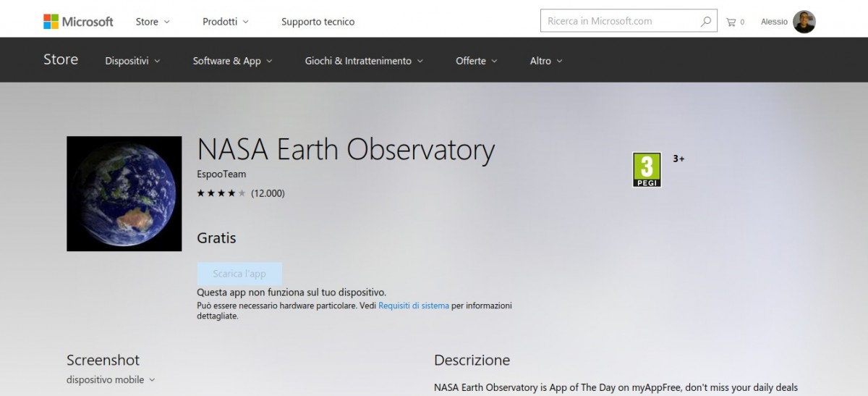Click the 3+ age rating text
Image resolution: width=868 pixels, height=396 pixels.
click(678, 158)
